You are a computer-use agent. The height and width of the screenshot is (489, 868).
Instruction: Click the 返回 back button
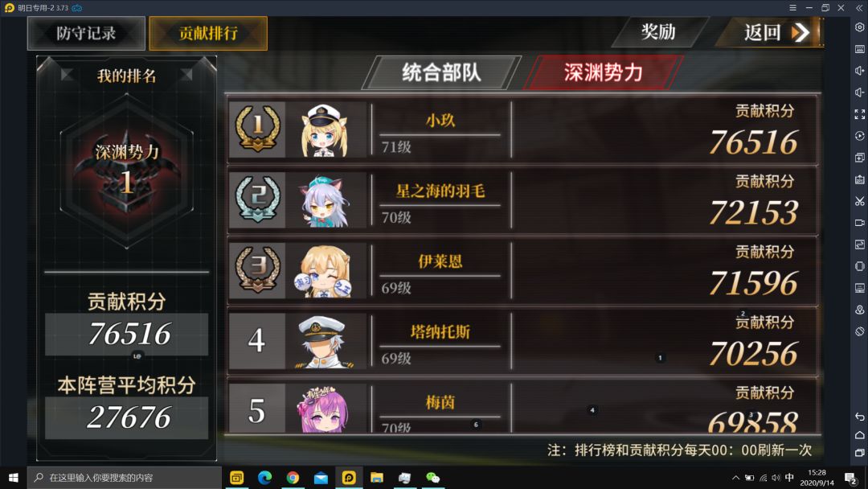(x=771, y=32)
